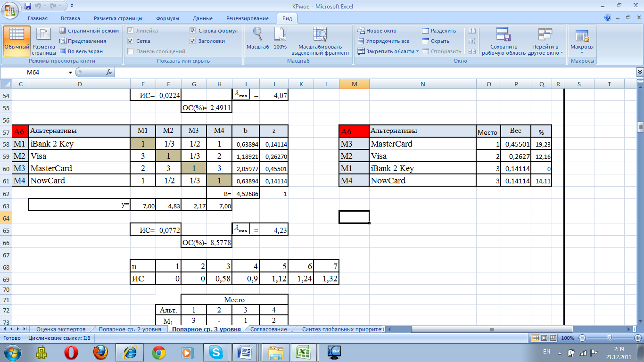
Task: Select the OC(%)= 8,5778 value cell
Action: coord(219,243)
